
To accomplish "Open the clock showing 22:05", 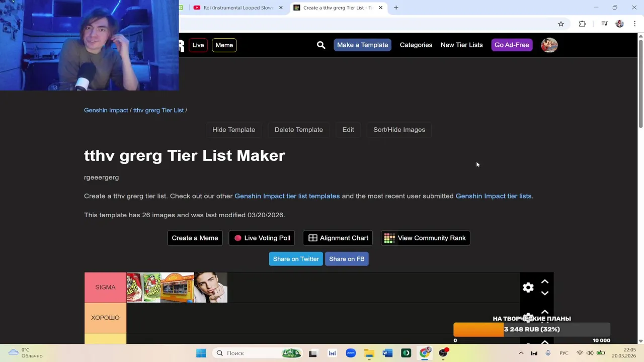I will tap(624, 353).
